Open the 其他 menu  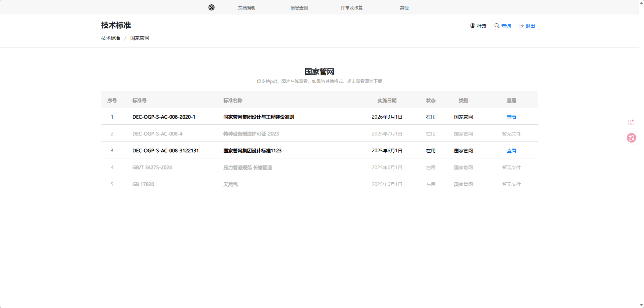(404, 8)
